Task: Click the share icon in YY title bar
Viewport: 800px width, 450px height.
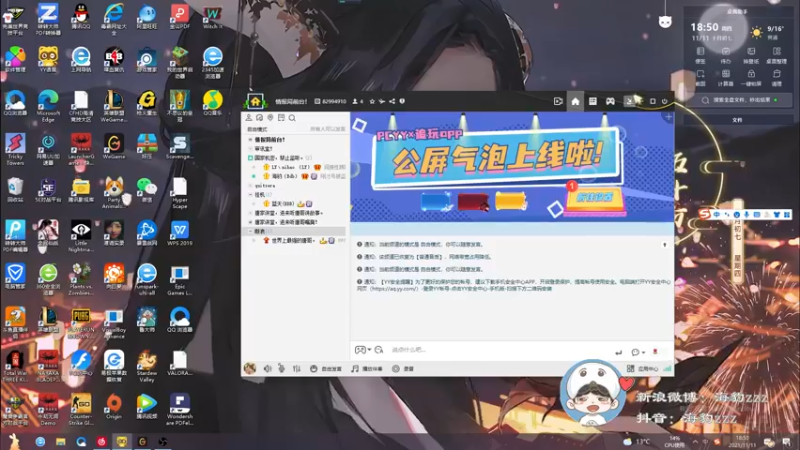Action: pyautogui.click(x=392, y=101)
